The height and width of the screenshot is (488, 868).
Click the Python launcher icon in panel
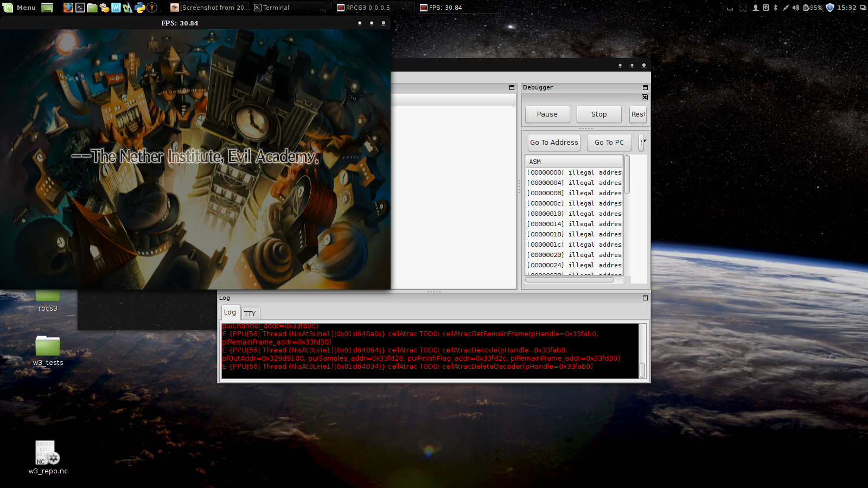pos(140,8)
